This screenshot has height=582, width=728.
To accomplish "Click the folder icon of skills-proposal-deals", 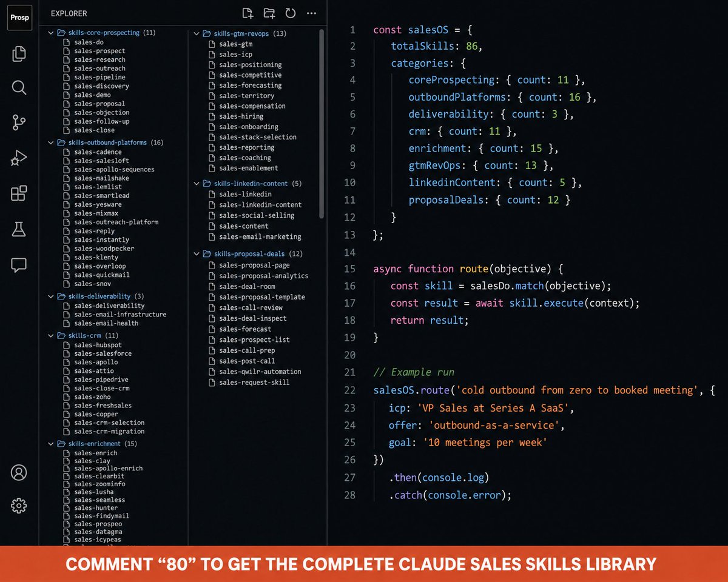I will point(207,254).
